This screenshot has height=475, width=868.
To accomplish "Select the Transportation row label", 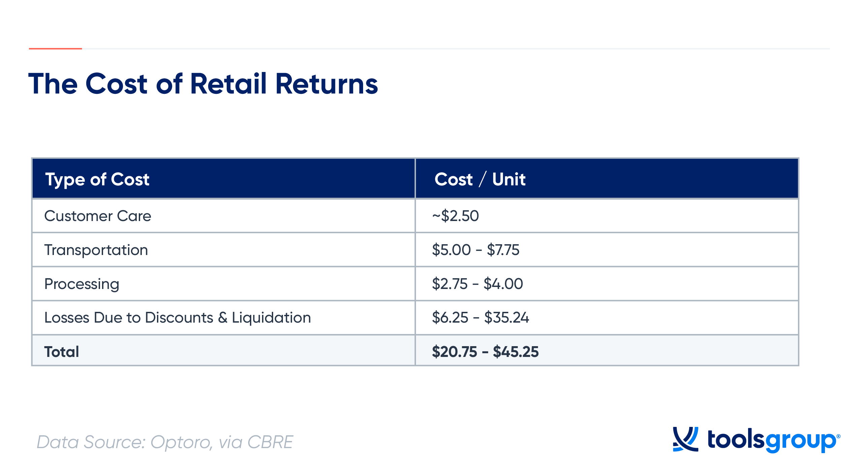I will click(96, 250).
